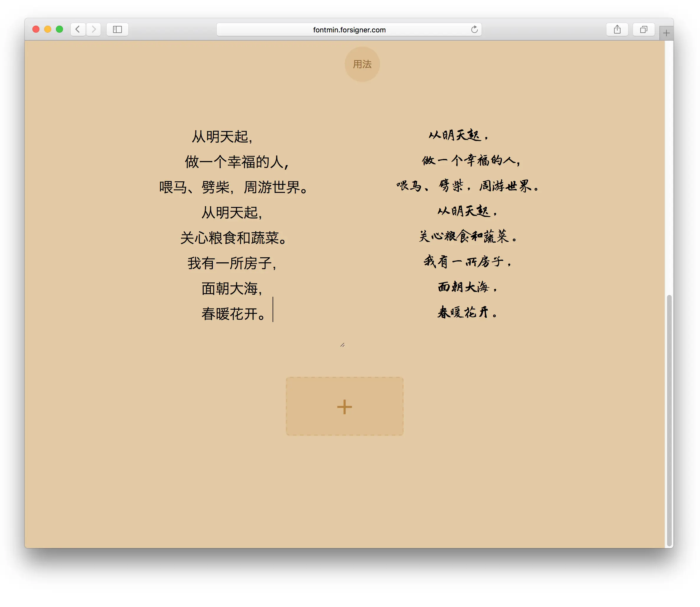Show all open tabs overview
This screenshot has height=607, width=700.
click(643, 29)
